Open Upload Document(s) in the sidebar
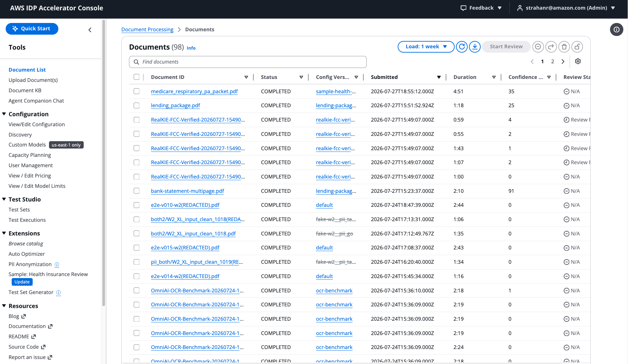This screenshot has width=628, height=364. click(33, 80)
